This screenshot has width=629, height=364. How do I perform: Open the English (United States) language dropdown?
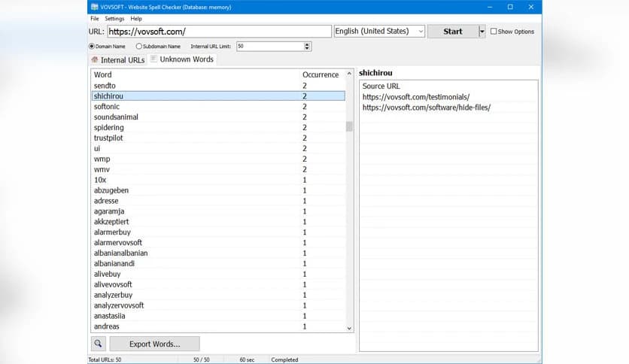pos(379,32)
